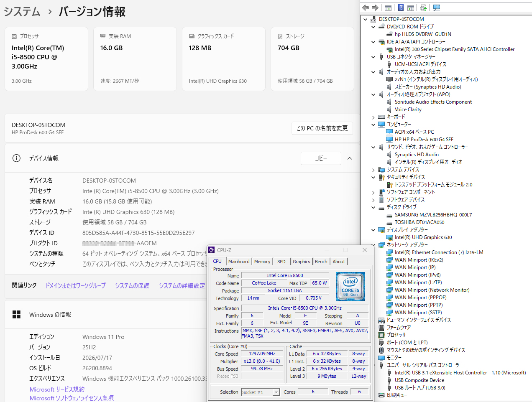Click the Intel Core i5 logo in CPU-Z
Image resolution: width=532 pixels, height=402 pixels.
click(x=350, y=286)
